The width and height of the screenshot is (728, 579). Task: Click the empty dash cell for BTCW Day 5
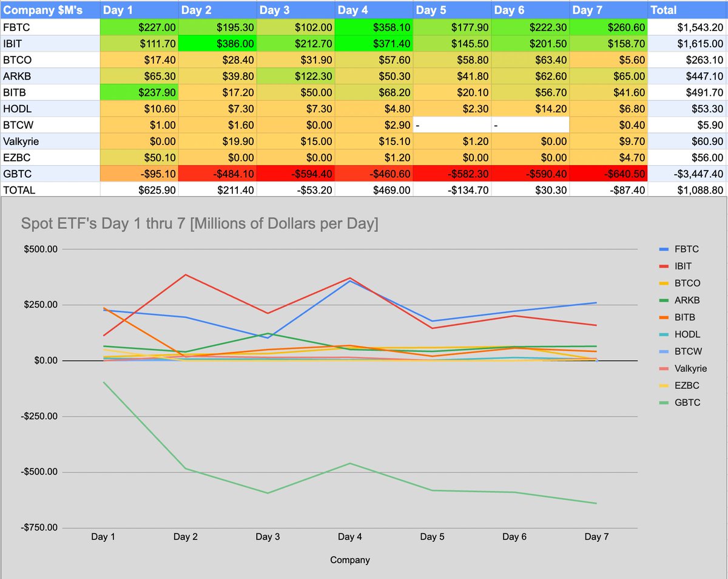coord(452,124)
